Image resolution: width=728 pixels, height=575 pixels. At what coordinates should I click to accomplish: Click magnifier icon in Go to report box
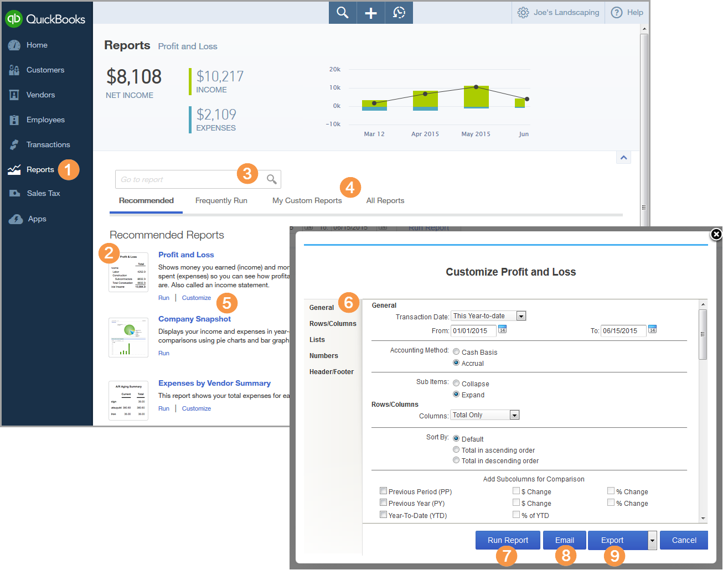click(x=271, y=179)
